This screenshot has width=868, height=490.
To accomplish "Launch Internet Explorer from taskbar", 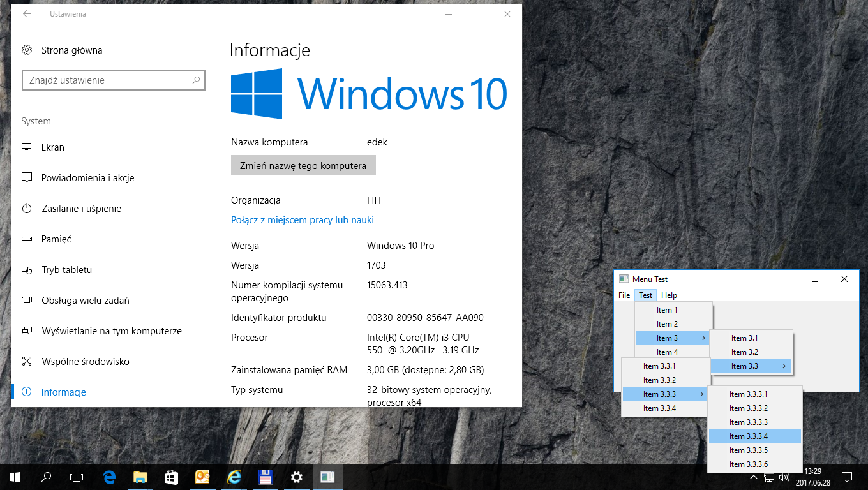I will [x=234, y=477].
